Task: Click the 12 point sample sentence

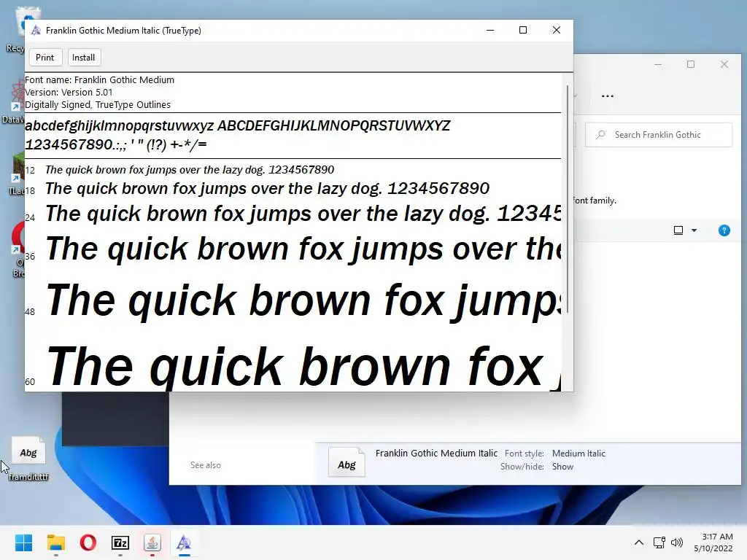Action: coord(190,170)
